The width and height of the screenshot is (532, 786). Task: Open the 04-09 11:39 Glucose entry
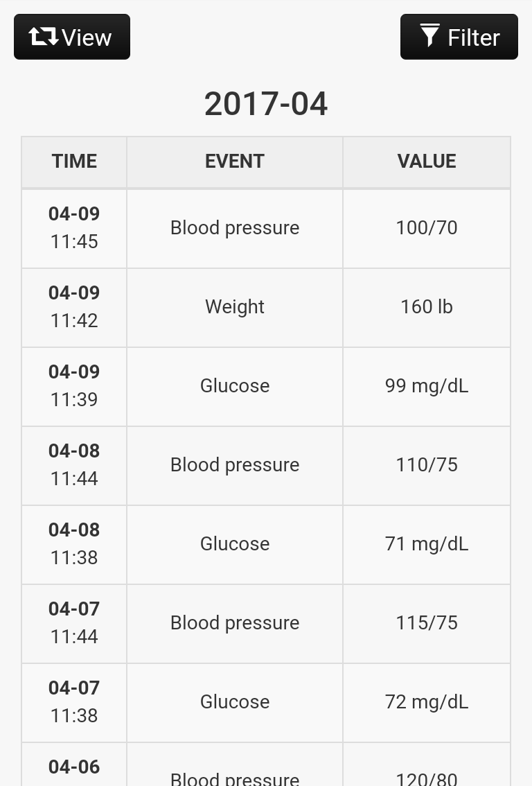235,386
